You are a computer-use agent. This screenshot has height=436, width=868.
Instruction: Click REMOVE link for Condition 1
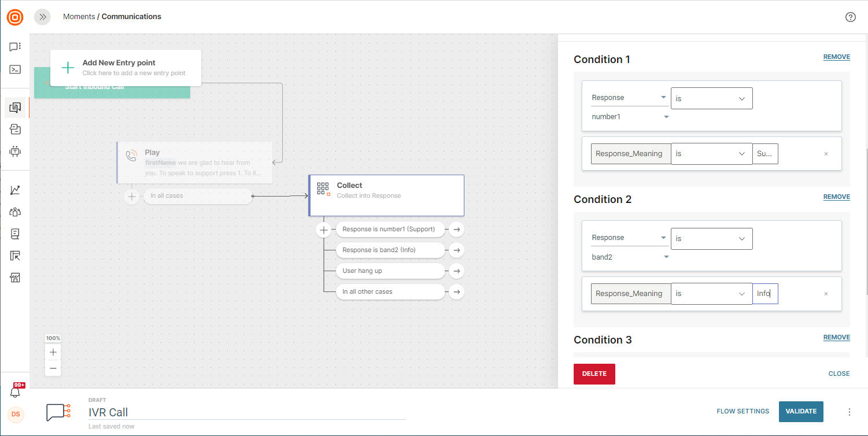pos(836,57)
